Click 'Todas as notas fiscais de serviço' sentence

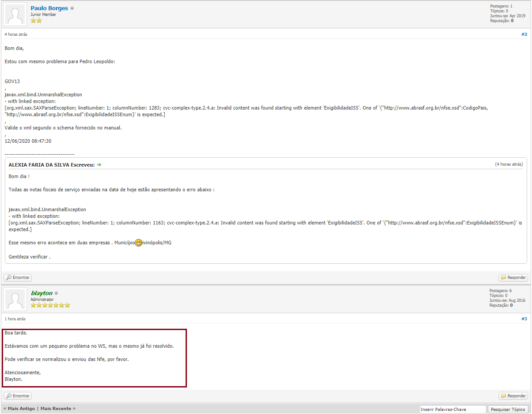point(112,190)
